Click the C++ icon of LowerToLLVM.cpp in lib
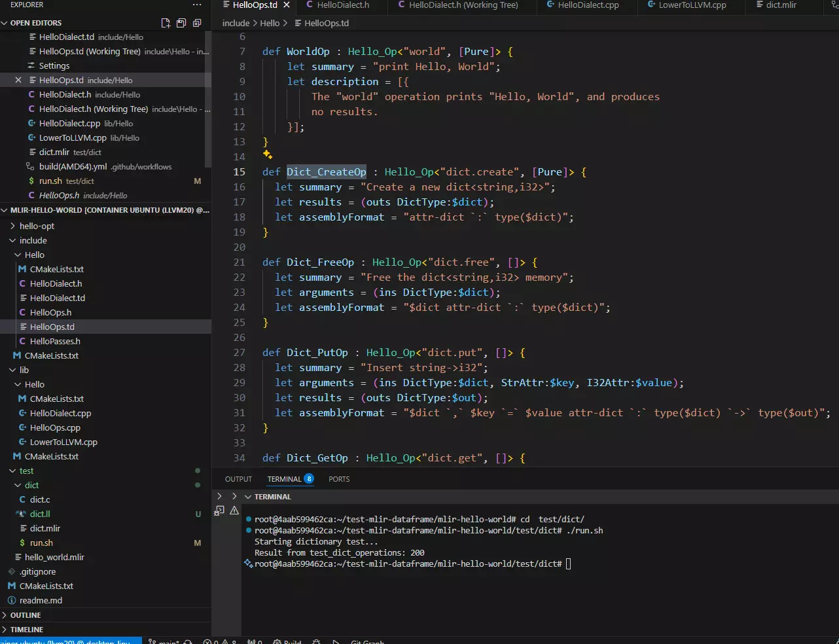839x644 pixels. click(22, 442)
